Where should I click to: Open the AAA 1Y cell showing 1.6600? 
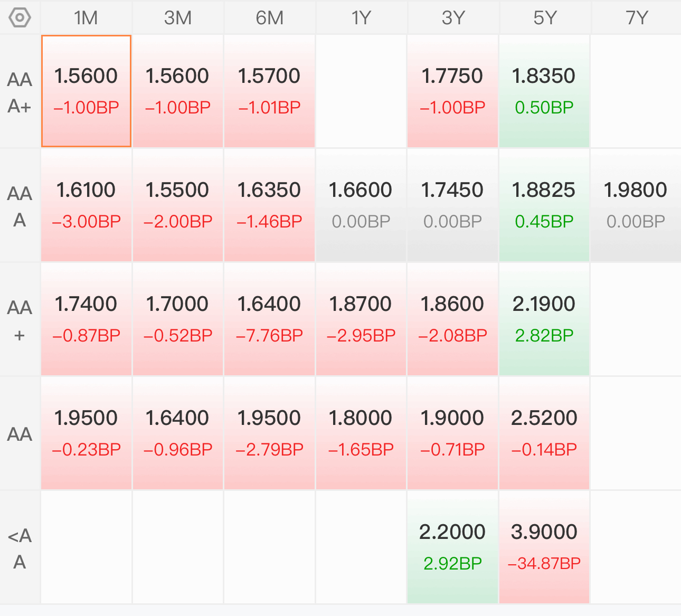pyautogui.click(x=361, y=205)
